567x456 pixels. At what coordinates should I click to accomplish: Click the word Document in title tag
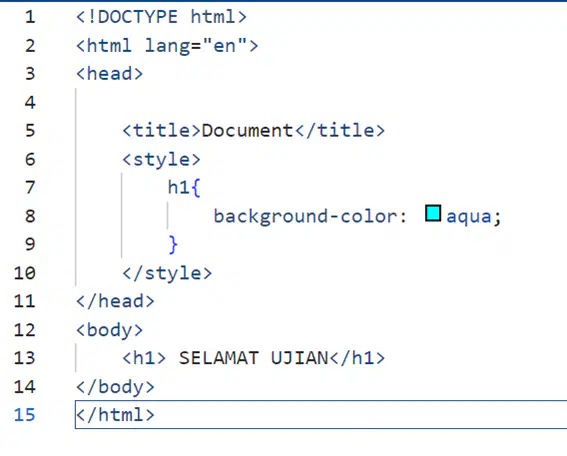(247, 131)
